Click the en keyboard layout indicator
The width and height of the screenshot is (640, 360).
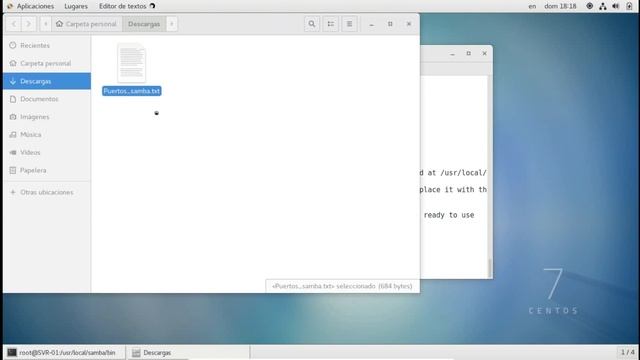(532, 6)
